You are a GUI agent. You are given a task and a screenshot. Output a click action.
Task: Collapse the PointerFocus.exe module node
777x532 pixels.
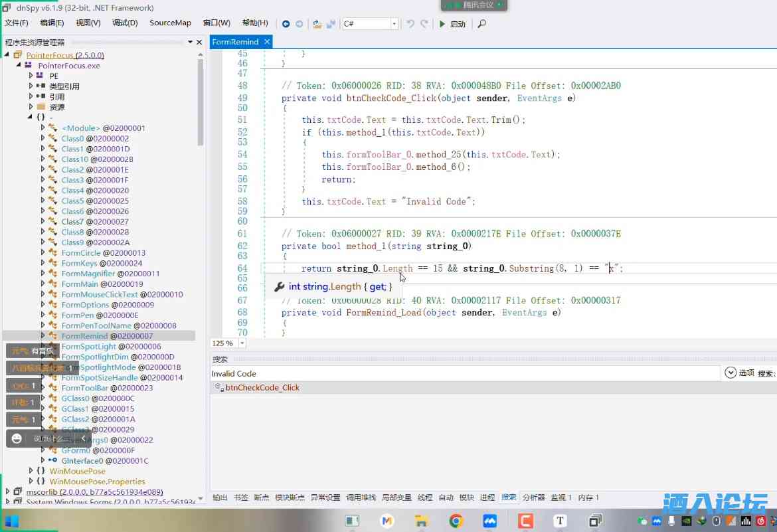(x=19, y=66)
